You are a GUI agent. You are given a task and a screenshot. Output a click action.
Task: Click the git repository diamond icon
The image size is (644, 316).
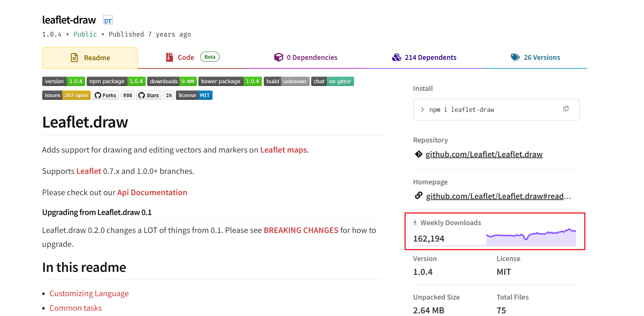tap(419, 154)
